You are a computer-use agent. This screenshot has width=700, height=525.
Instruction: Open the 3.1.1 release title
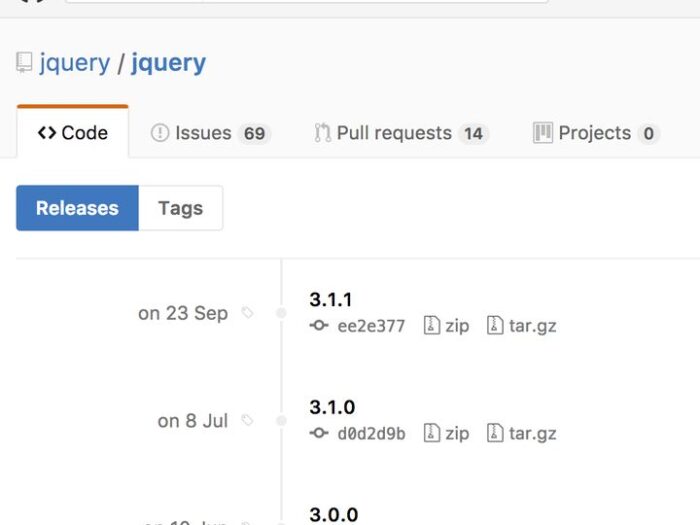pyautogui.click(x=331, y=299)
